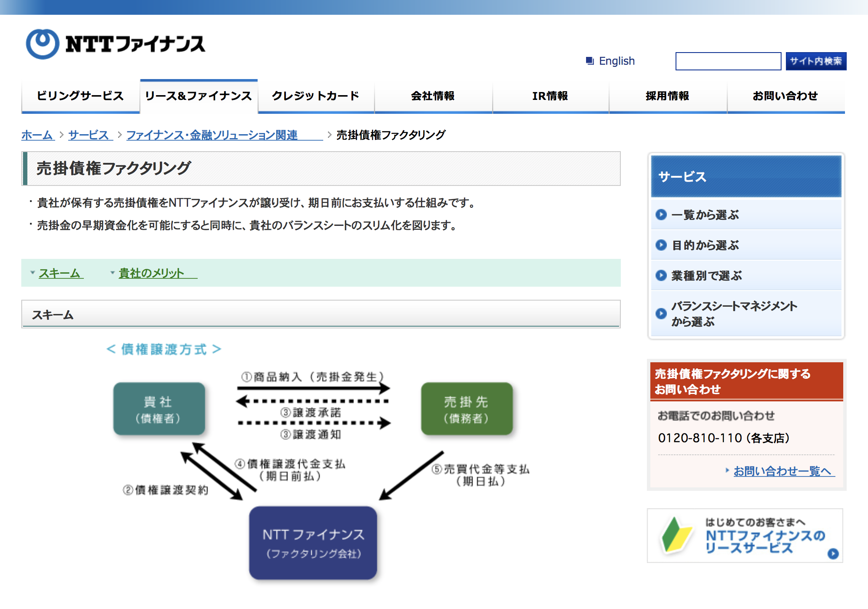
Task: Click the ②債権譲渡契約 label
Action: point(166,490)
